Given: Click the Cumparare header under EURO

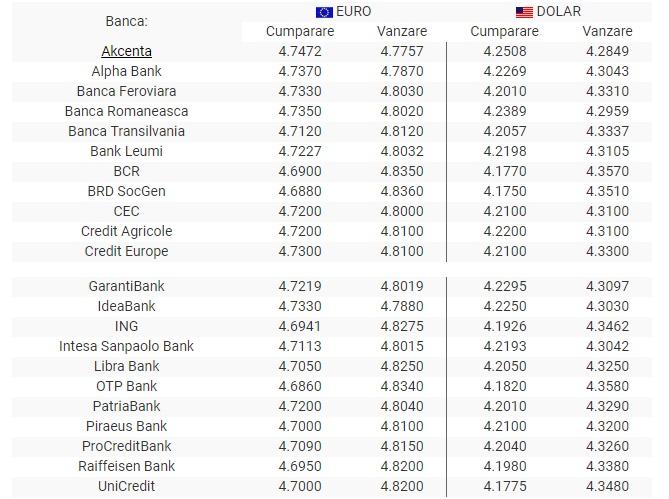Looking at the screenshot, I should pos(300,31).
